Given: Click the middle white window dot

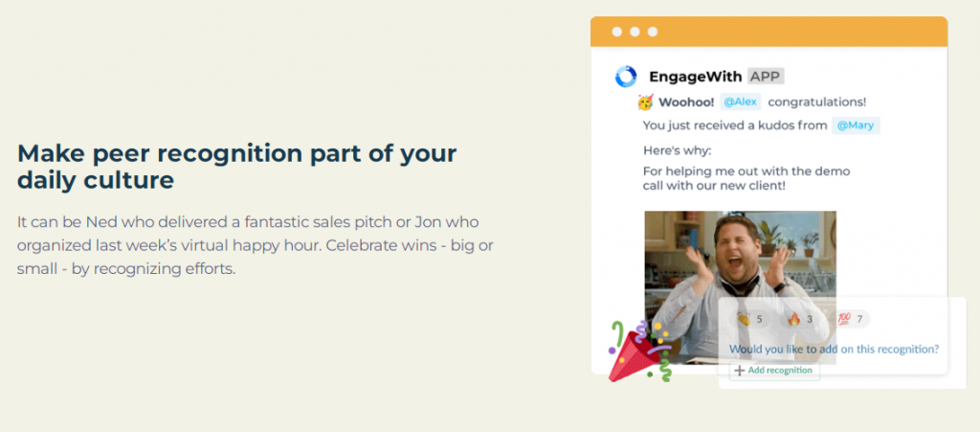Looking at the screenshot, I should coord(635,32).
